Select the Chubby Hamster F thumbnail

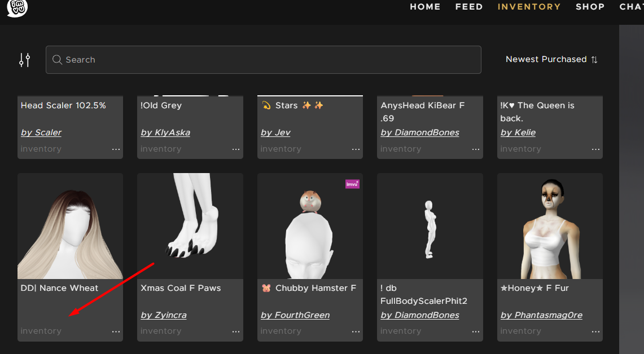(x=310, y=226)
